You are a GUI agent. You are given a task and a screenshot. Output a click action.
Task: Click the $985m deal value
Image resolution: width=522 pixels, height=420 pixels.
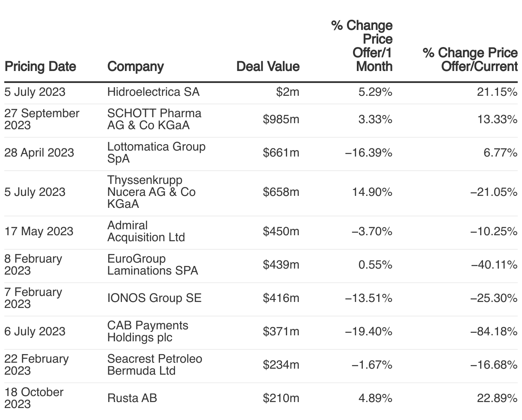(281, 119)
